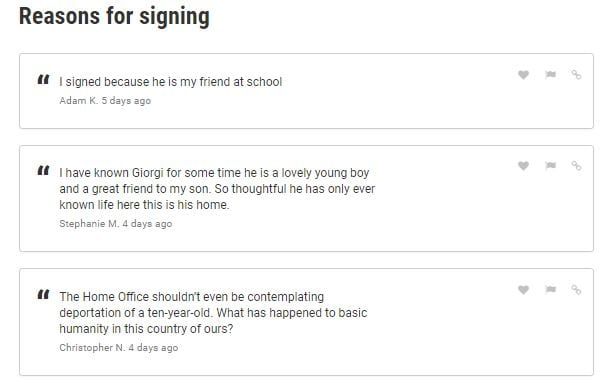Click the quotation mark beside Adam K.'s comment
This screenshot has height=388, width=608.
pos(43,79)
